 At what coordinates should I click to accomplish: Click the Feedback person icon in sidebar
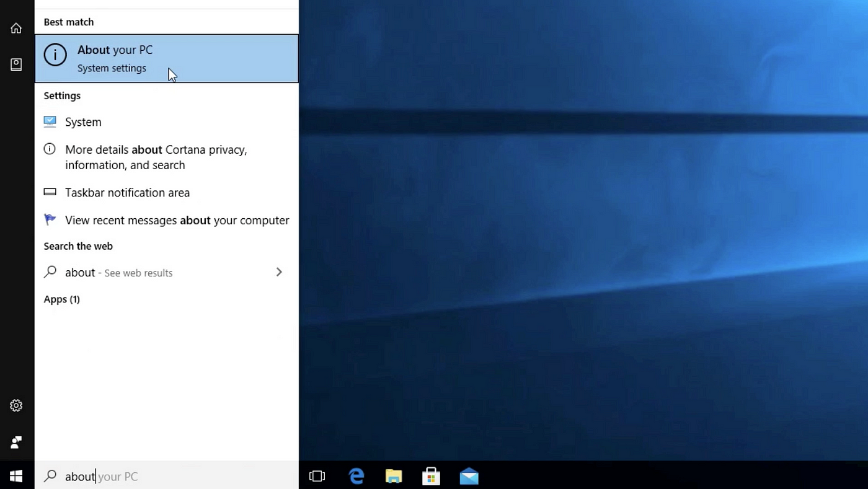point(16,443)
